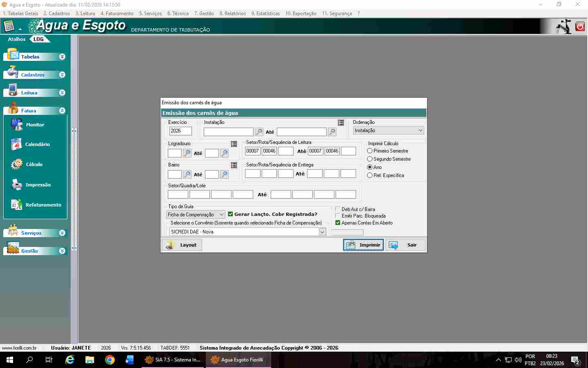588x368 pixels.
Task: Expand the SICREDI DAE convênio dropdown
Action: click(322, 232)
